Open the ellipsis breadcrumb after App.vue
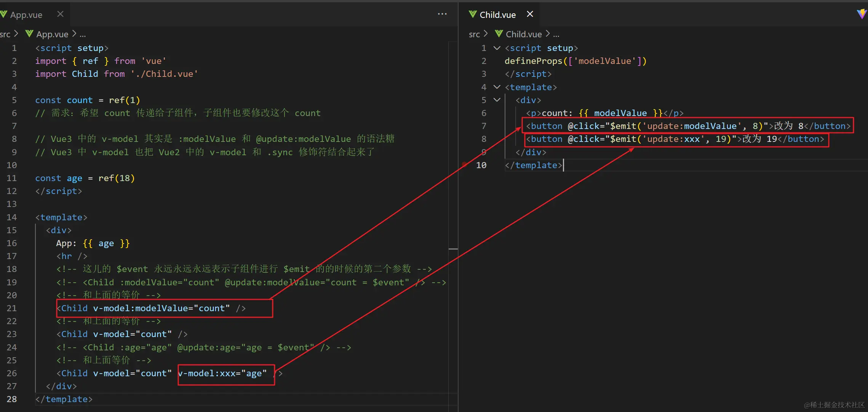 coord(83,34)
